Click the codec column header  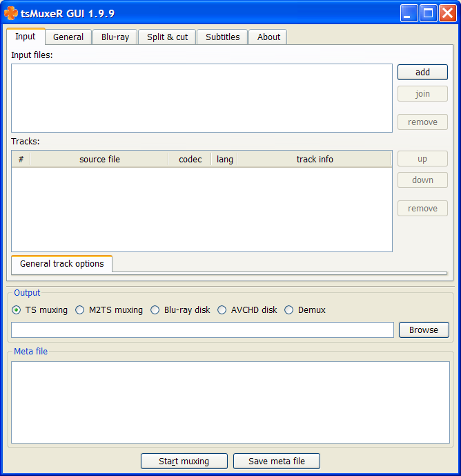click(190, 160)
